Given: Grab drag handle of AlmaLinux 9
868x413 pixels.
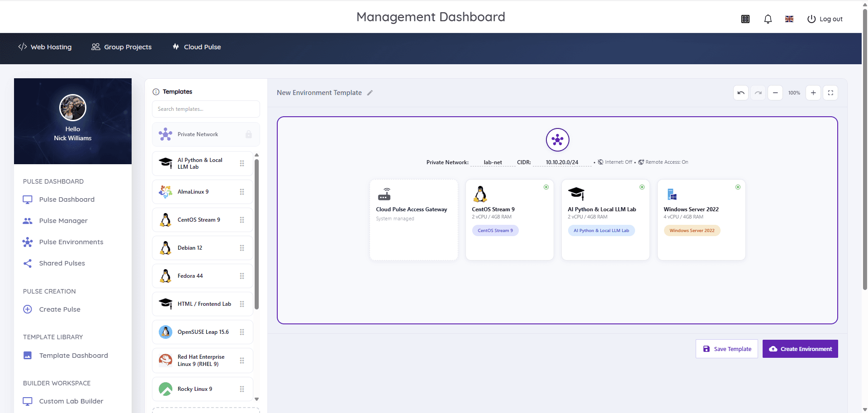Looking at the screenshot, I should (242, 192).
